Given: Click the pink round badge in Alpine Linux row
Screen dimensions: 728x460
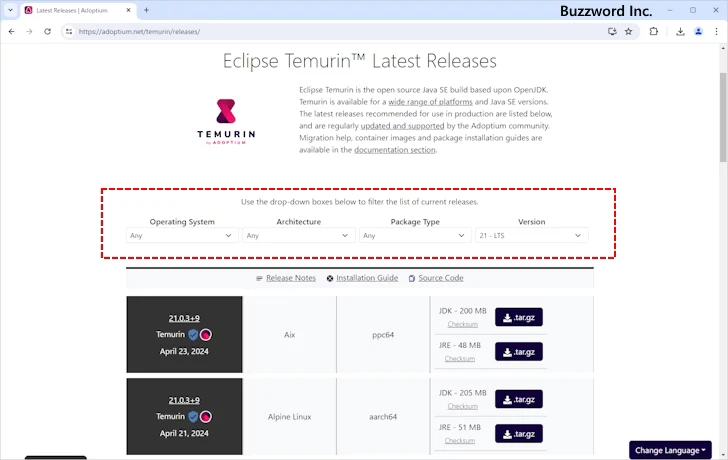Looking at the screenshot, I should pyautogui.click(x=206, y=416).
